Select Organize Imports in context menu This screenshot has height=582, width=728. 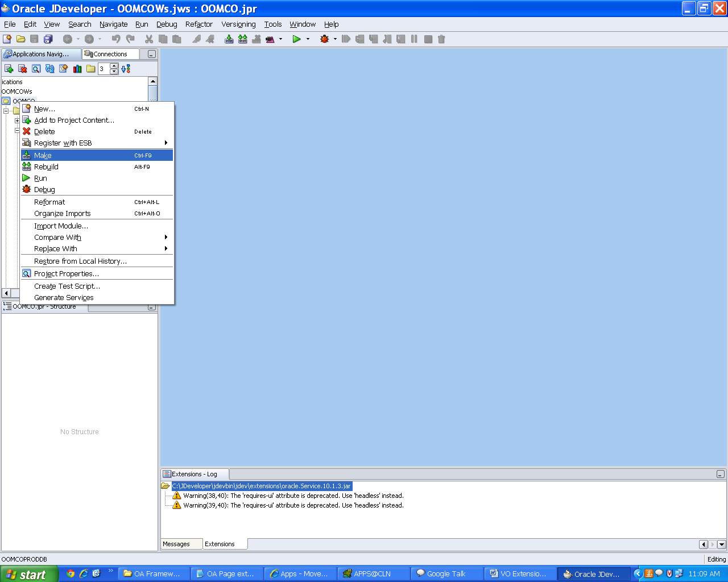pyautogui.click(x=97, y=213)
